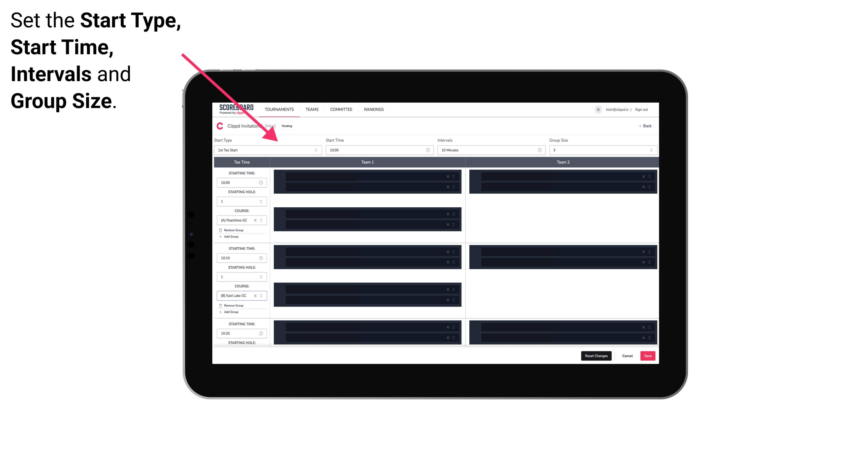Select the TOURNAMENTS tab
The width and height of the screenshot is (868, 467).
point(278,109)
